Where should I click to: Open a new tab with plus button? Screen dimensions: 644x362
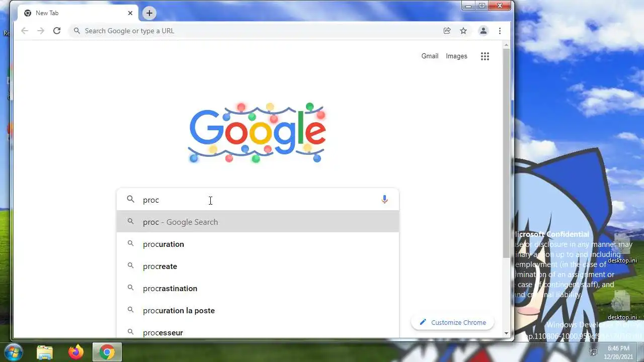(149, 13)
